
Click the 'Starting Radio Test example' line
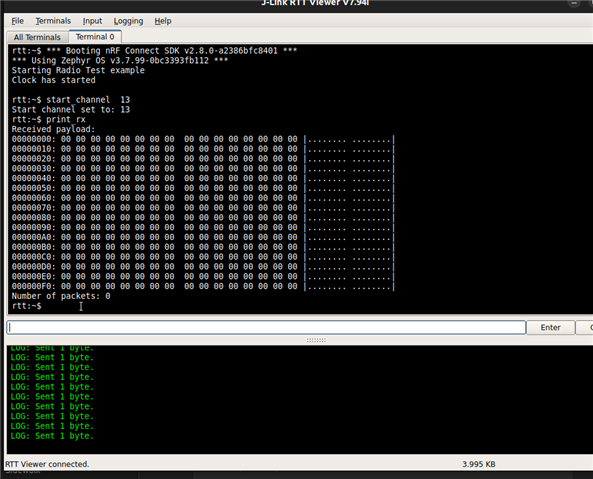pos(78,70)
